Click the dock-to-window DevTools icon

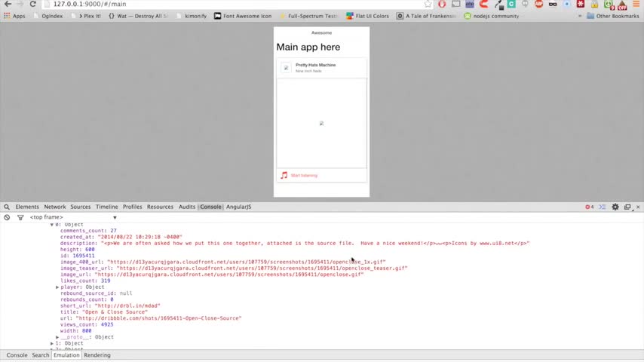(x=627, y=207)
